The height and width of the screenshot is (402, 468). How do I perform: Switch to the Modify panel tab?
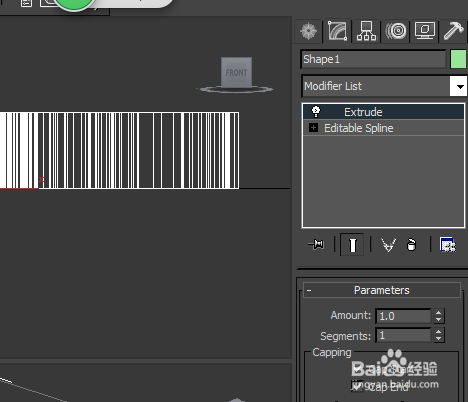337,31
